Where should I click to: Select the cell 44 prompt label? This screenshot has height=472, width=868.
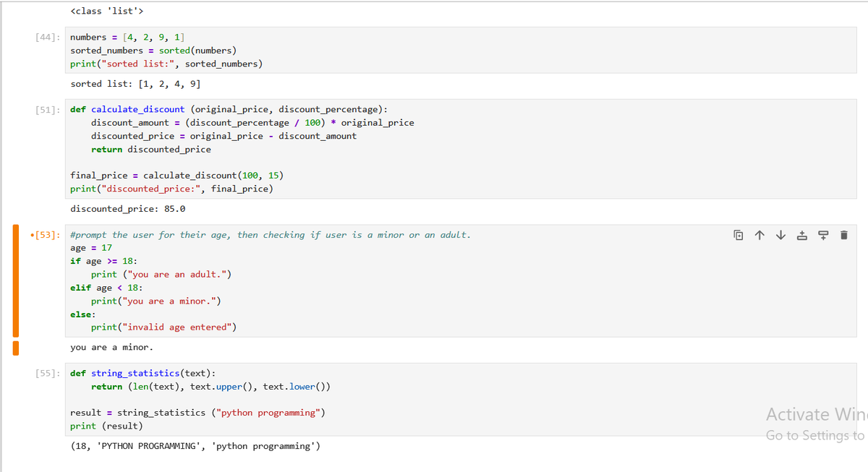[x=48, y=38]
